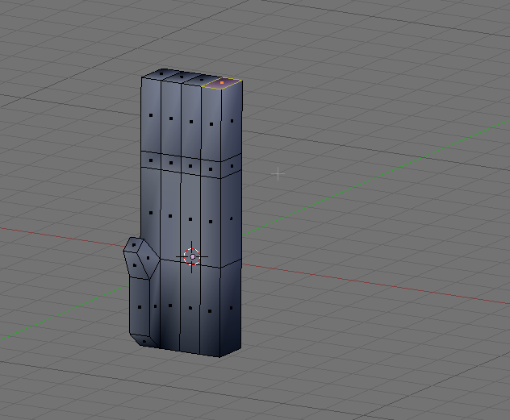
Task: Select the dot of the leftmost upper front face
Action: tap(151, 115)
